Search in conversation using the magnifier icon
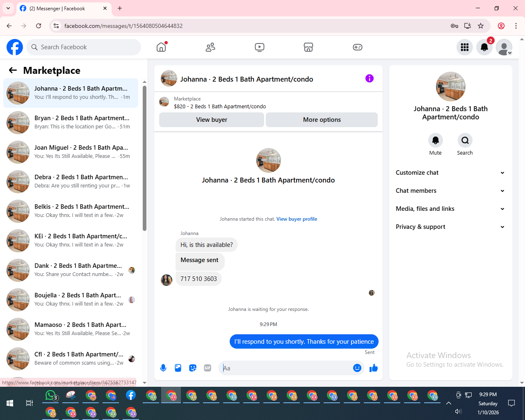 (x=465, y=140)
